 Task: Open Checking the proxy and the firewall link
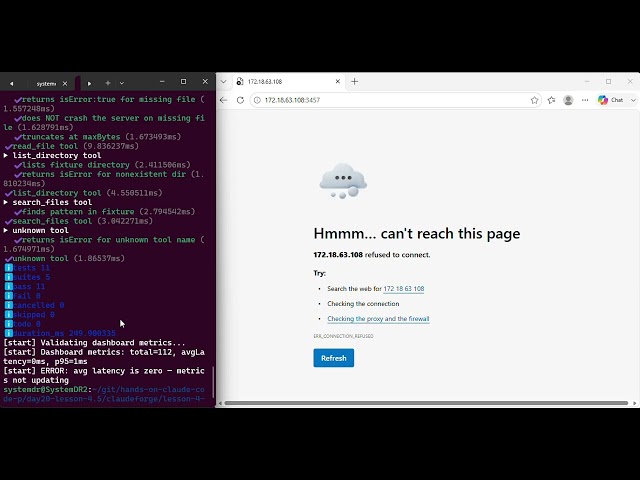tap(378, 319)
